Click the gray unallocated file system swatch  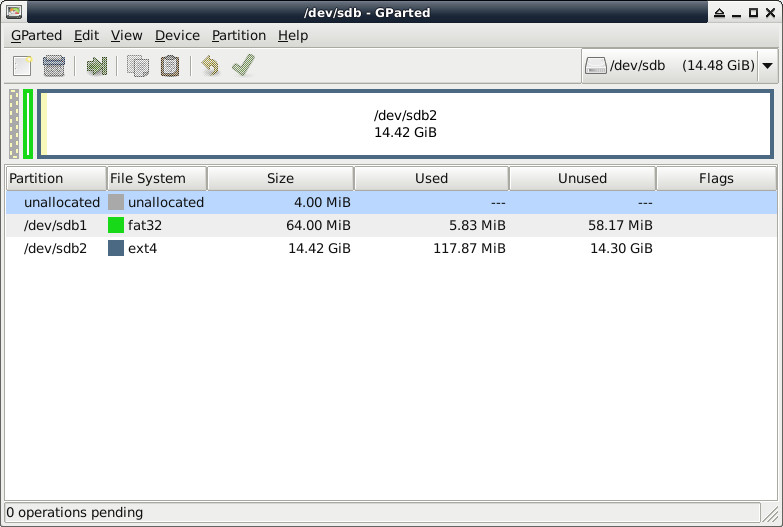[x=116, y=202]
